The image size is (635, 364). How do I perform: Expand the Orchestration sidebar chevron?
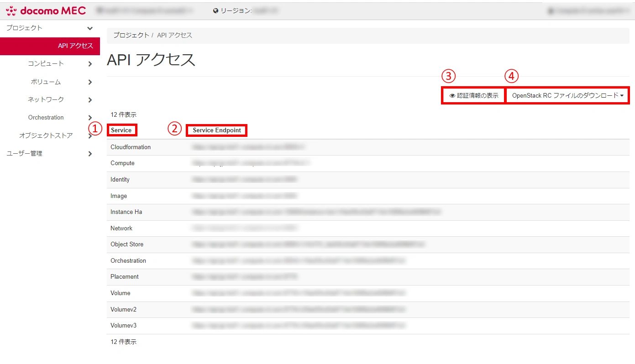point(90,118)
